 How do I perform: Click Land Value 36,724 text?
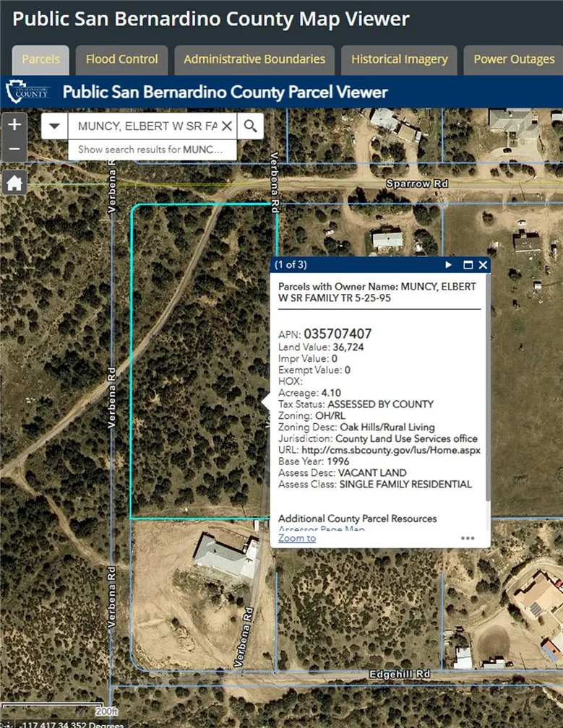321,347
